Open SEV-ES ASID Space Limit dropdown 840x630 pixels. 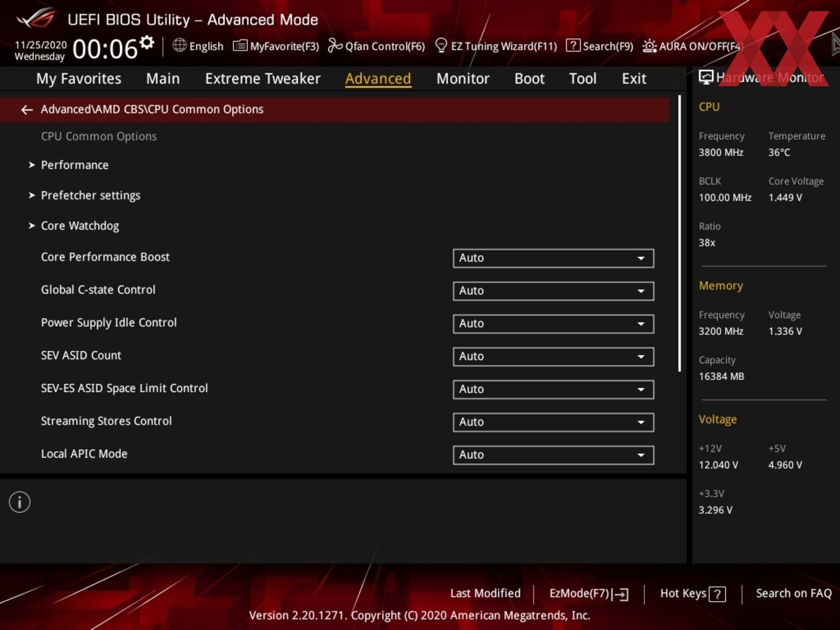click(553, 389)
